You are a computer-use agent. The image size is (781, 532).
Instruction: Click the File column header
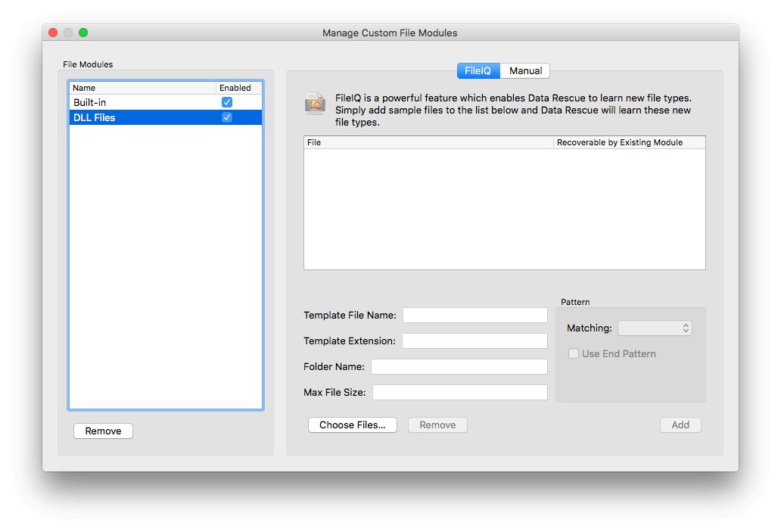coord(314,142)
